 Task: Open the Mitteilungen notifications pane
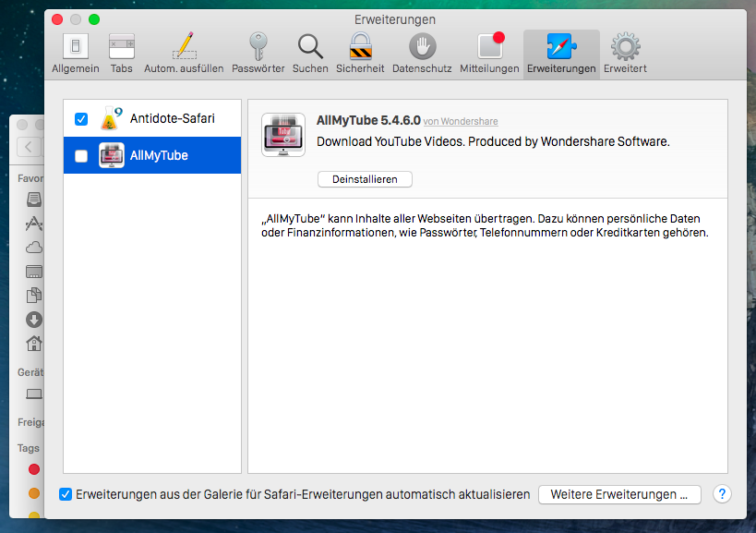[489, 53]
